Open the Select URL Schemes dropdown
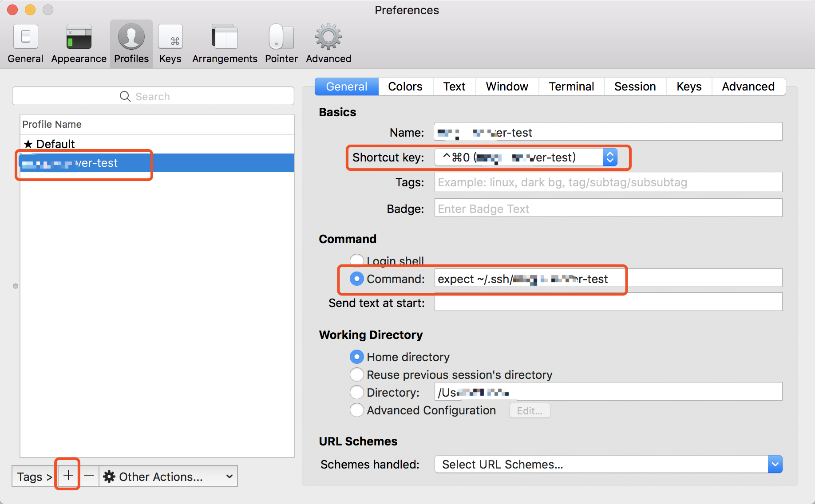 pyautogui.click(x=775, y=464)
